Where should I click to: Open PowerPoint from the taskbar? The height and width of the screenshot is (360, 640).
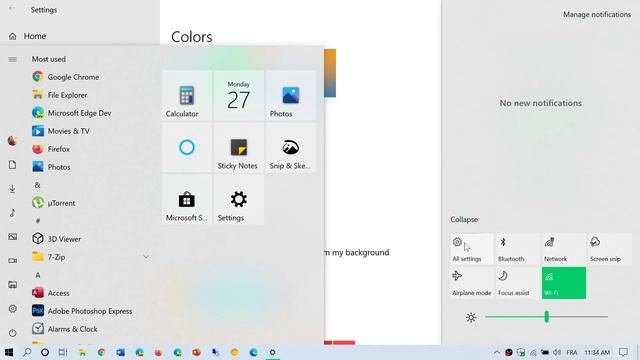pos(196,352)
